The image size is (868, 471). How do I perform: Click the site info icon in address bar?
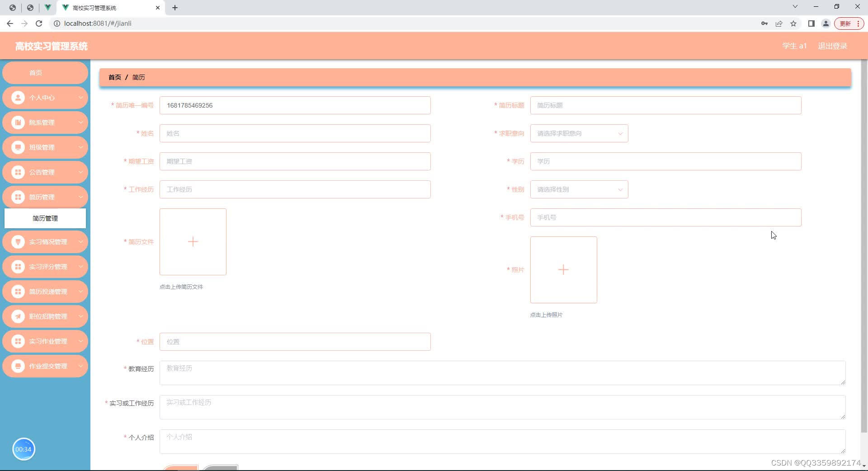click(x=57, y=24)
